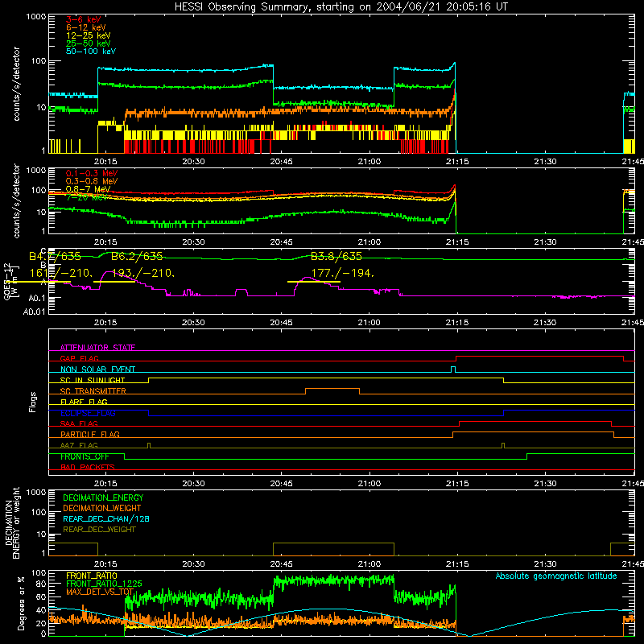Image resolution: width=644 pixels, height=644 pixels.
Task: Click the B6.2/635 flare annotation
Action: [x=137, y=257]
